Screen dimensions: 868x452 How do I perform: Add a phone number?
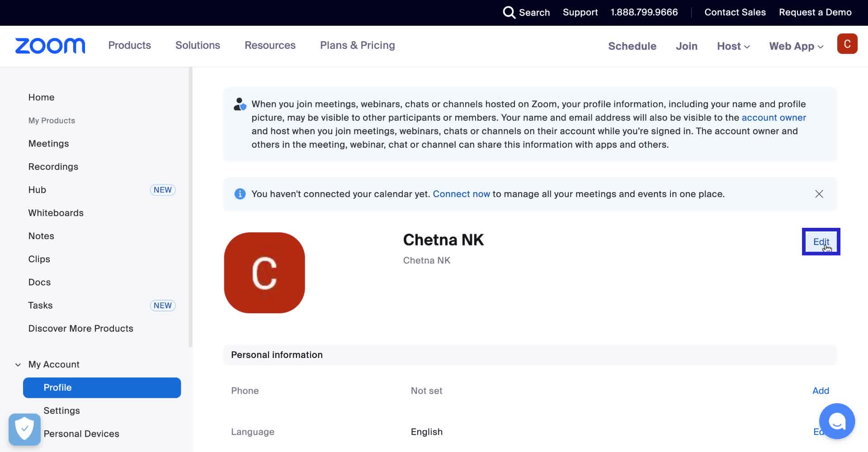click(820, 391)
